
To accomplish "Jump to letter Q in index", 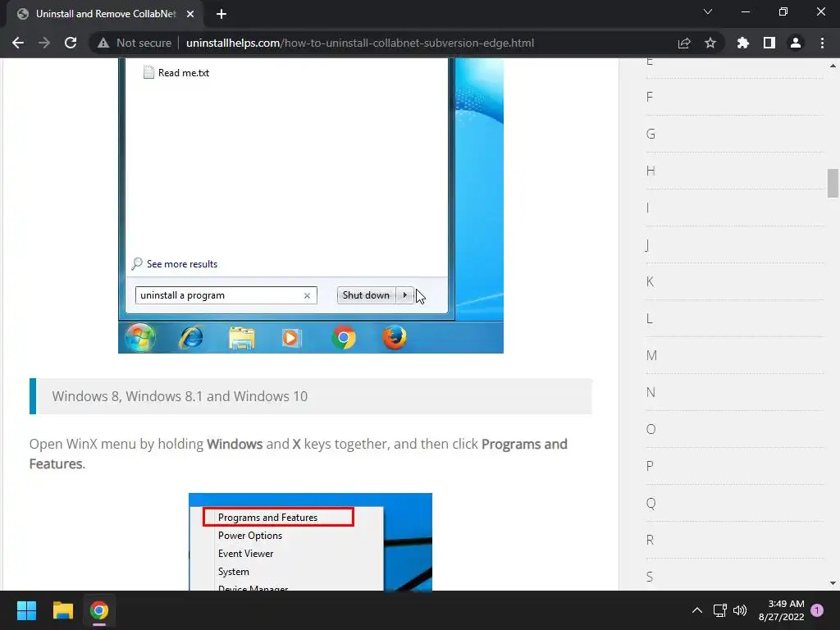I will point(651,504).
